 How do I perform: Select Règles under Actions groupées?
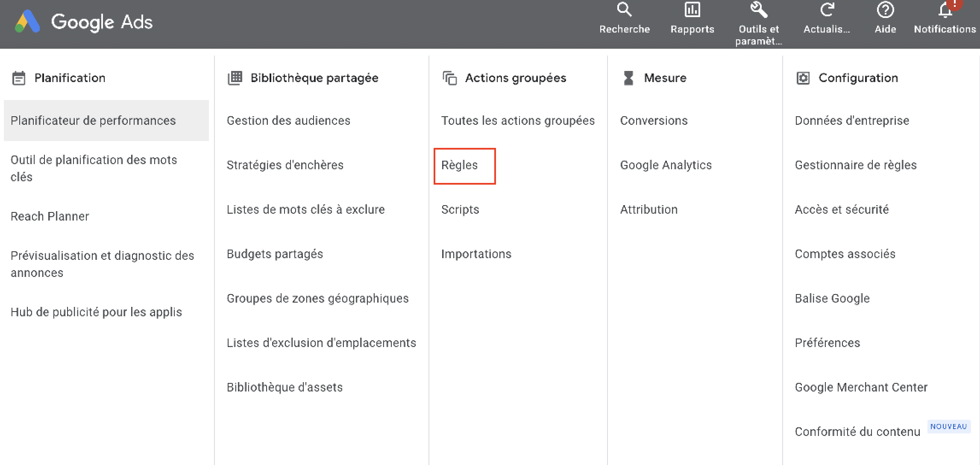pos(460,165)
